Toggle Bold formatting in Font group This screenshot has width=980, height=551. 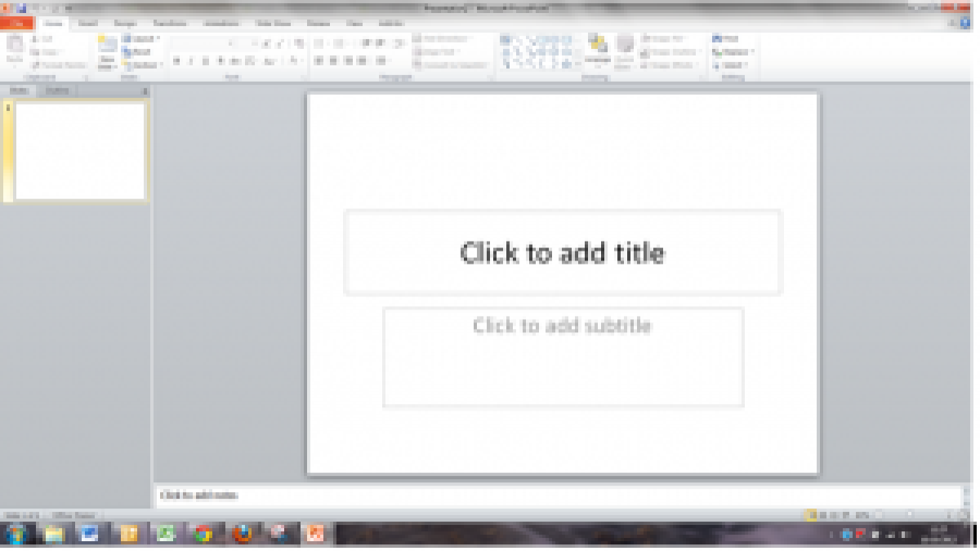pos(176,61)
